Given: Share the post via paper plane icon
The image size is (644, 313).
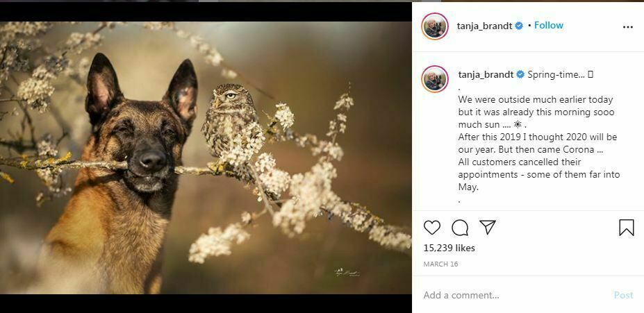Looking at the screenshot, I should coord(488,227).
